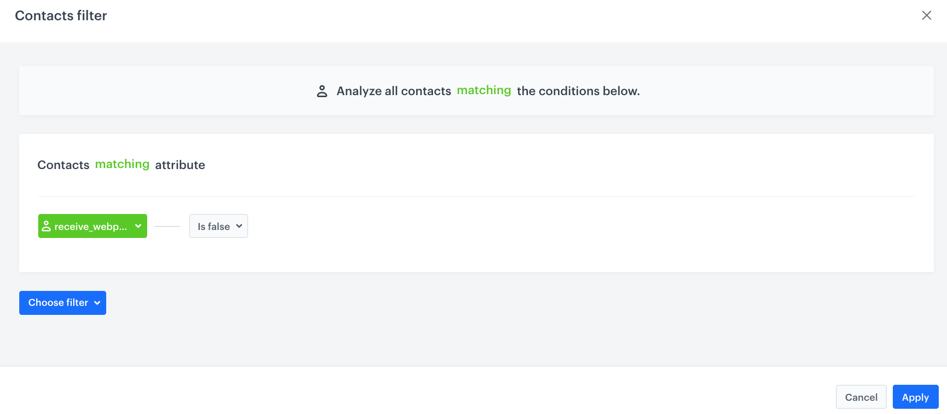
Task: Open the Is false condition dropdown
Action: [x=218, y=226]
